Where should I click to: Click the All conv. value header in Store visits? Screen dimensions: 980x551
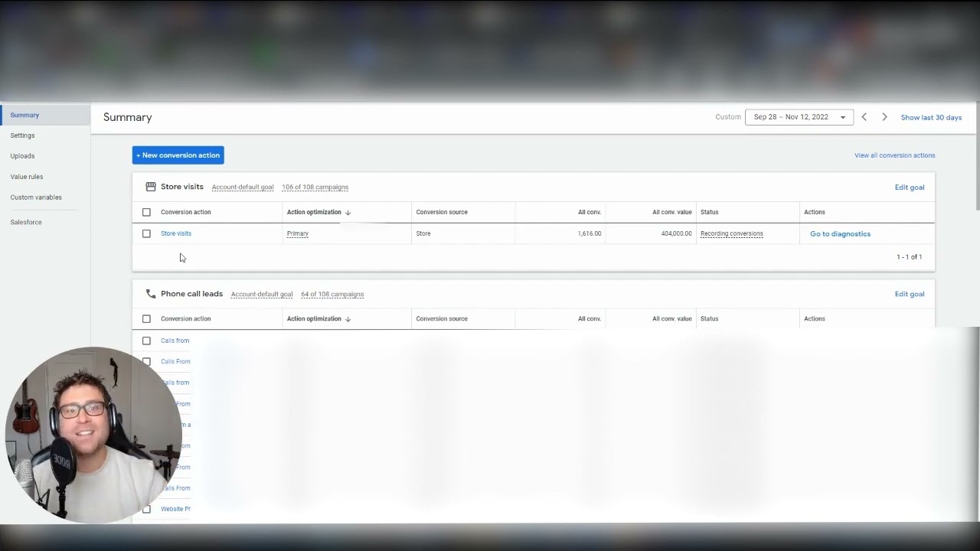671,212
